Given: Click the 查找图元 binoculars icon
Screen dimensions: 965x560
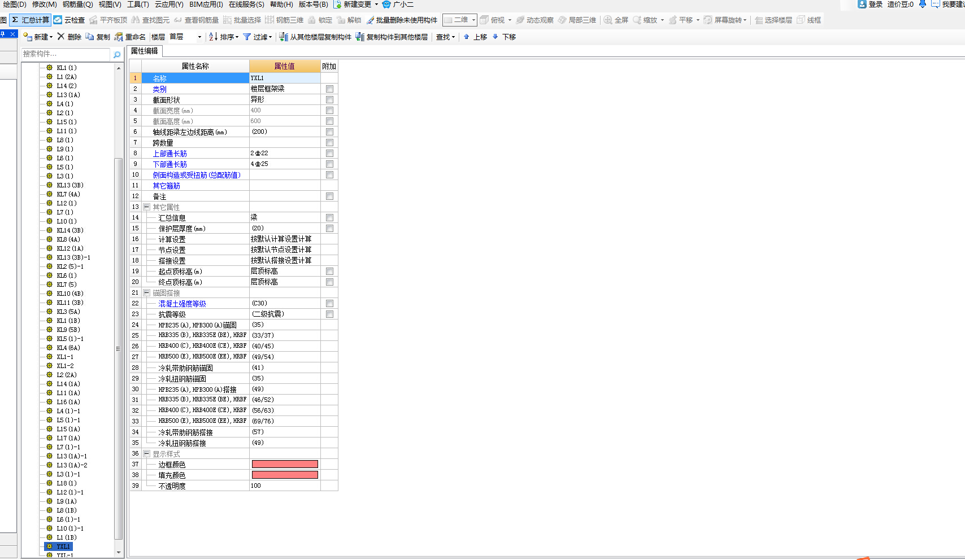Looking at the screenshot, I should [136, 20].
